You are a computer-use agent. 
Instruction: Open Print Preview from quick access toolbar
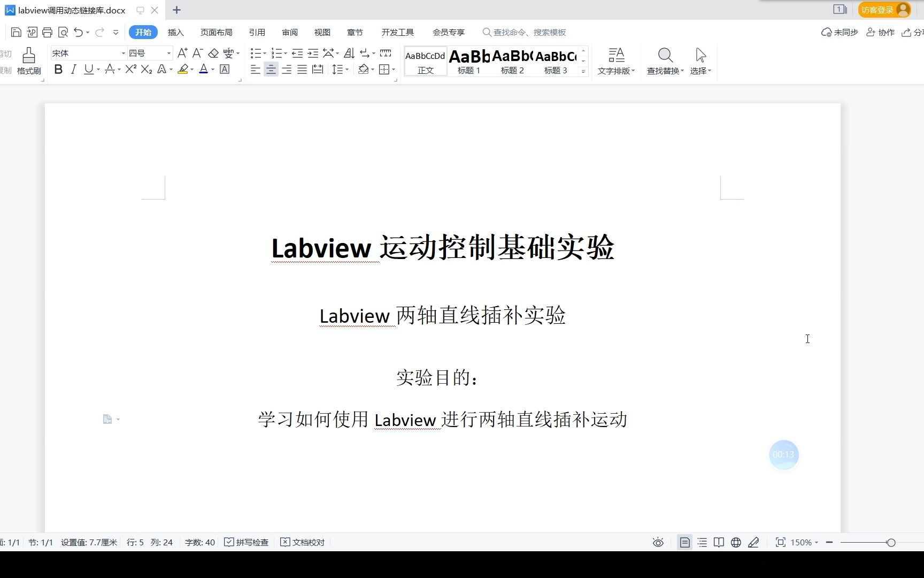(x=63, y=32)
